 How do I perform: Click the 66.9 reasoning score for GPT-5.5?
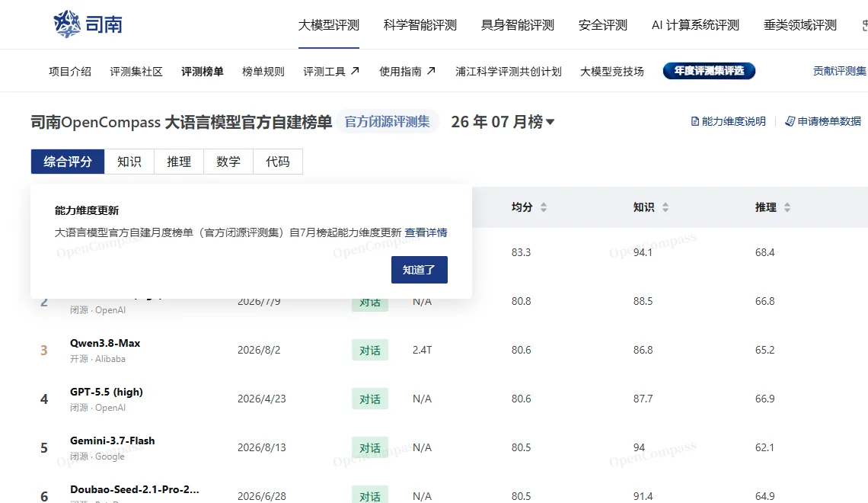coord(764,399)
